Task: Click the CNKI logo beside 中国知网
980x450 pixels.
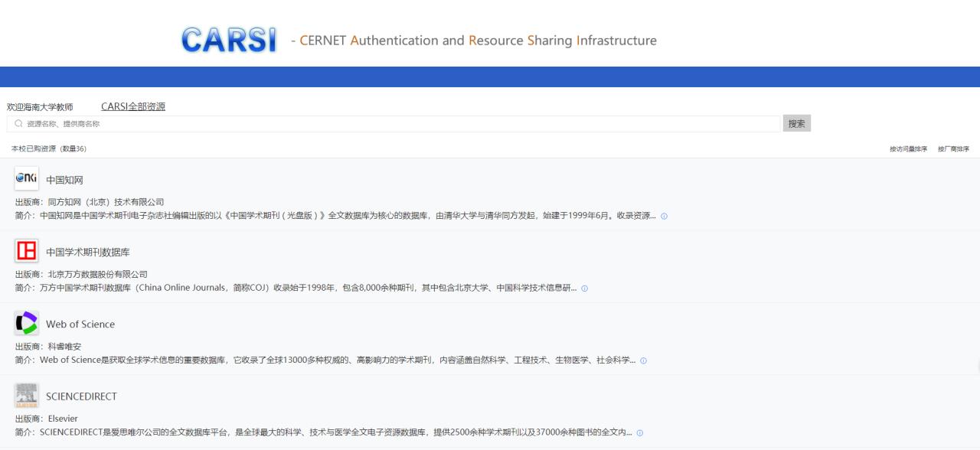Action: tap(26, 178)
